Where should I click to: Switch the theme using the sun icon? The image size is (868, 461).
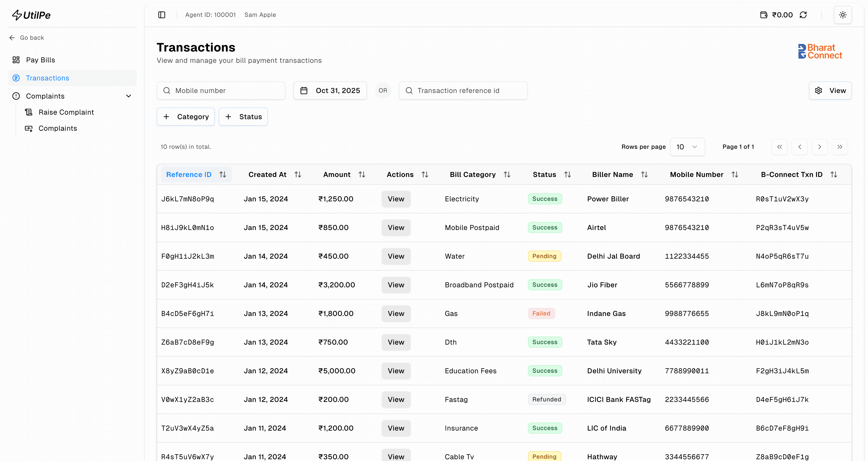pyautogui.click(x=843, y=15)
